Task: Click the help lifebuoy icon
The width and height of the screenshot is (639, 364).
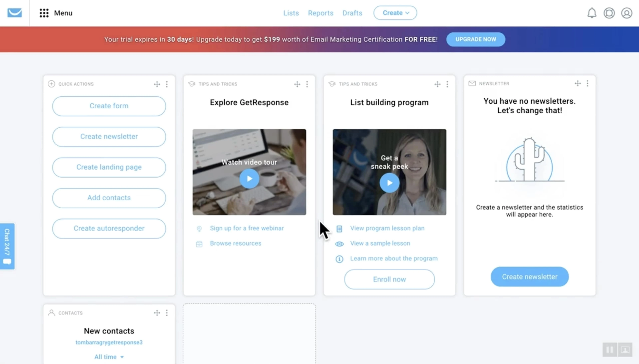Action: click(609, 13)
